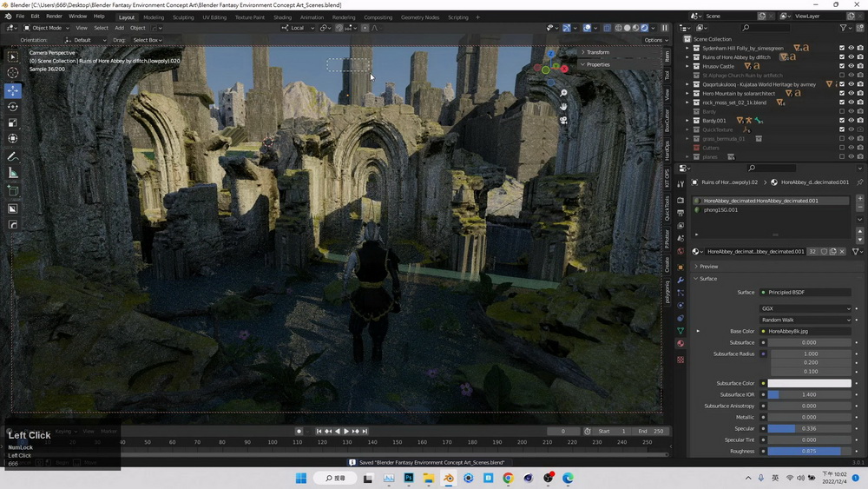Open the Render properties tab icon
This screenshot has width=868, height=489.
(x=681, y=200)
